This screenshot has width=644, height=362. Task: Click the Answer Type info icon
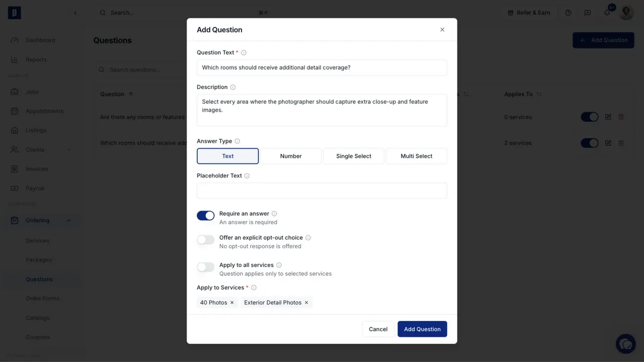(x=237, y=142)
